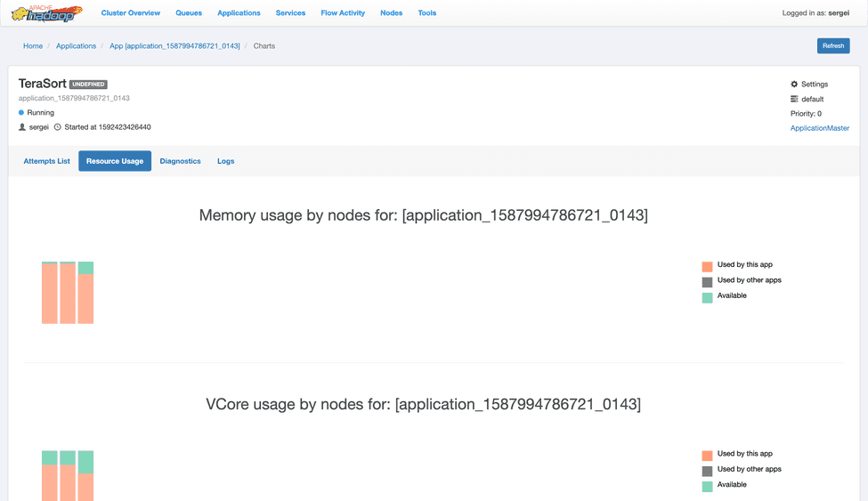
Task: Click memory legend orange 'Used by this app' swatch
Action: click(x=707, y=267)
